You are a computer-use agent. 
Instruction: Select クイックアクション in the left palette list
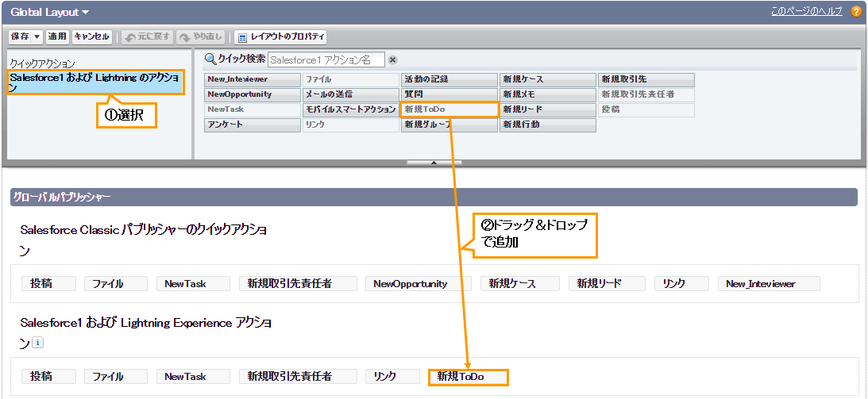point(43,64)
